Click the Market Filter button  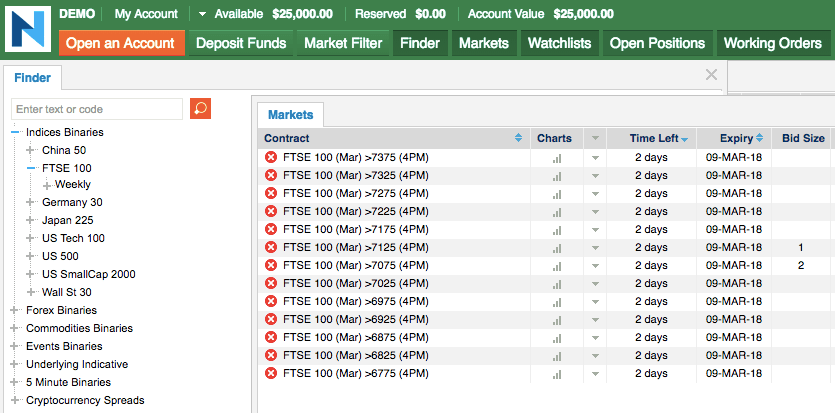tap(343, 43)
